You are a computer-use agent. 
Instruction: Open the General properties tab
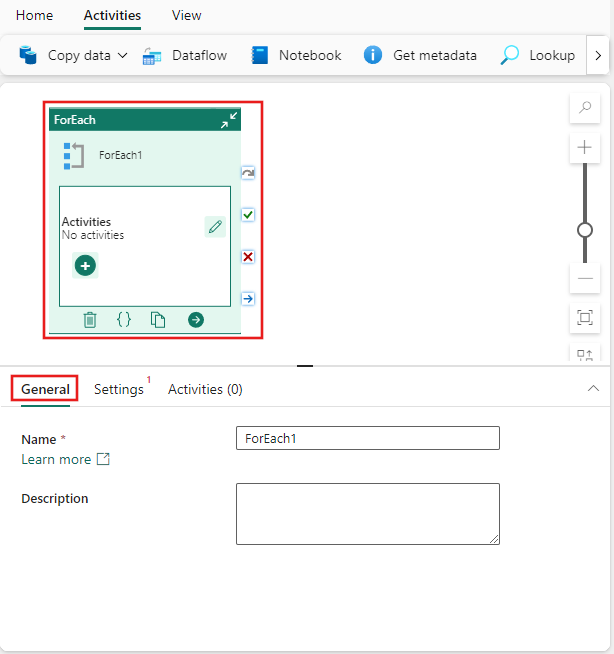coord(45,389)
